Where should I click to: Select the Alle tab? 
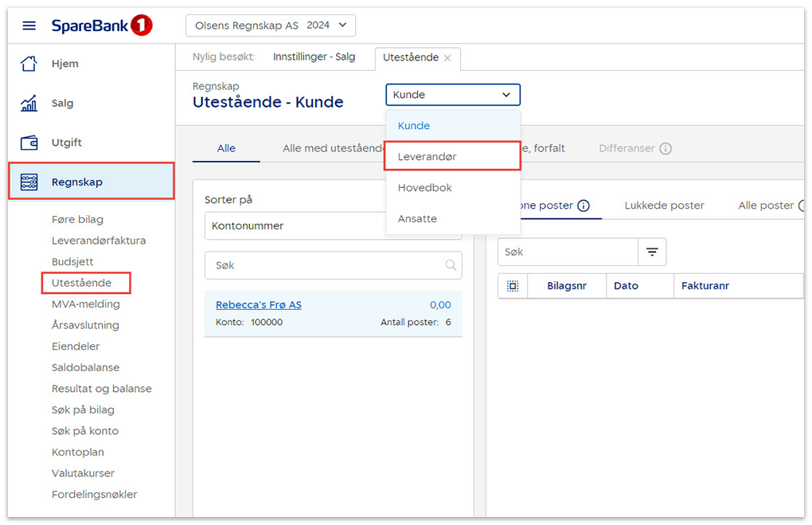pyautogui.click(x=226, y=148)
